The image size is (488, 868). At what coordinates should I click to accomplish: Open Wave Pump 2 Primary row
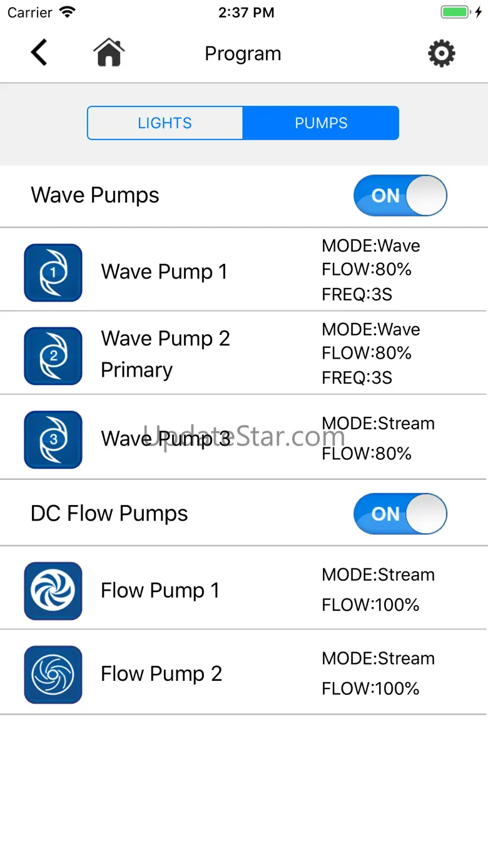243,353
